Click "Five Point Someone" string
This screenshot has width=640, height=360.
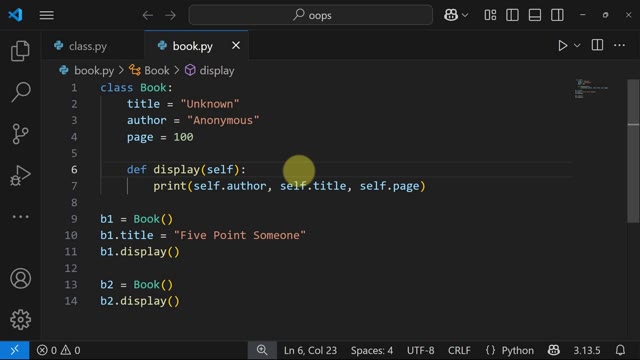click(x=240, y=235)
